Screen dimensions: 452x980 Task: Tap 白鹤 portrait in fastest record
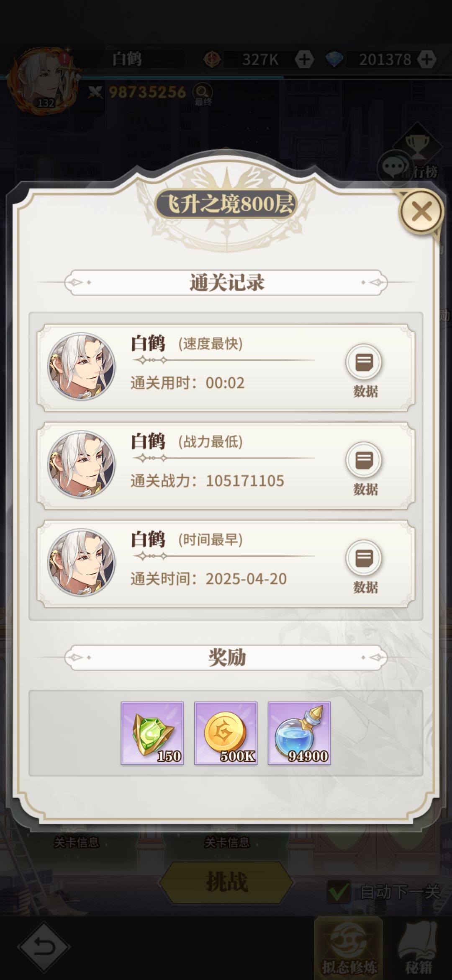click(81, 366)
